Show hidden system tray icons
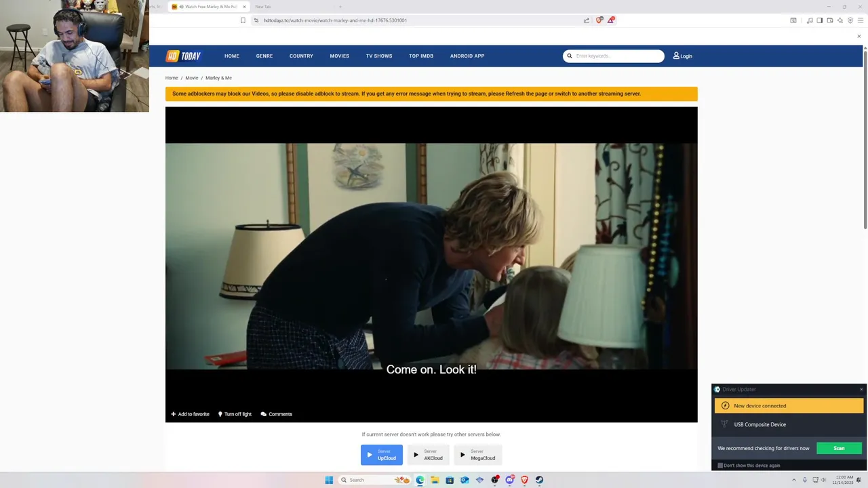 point(794,480)
